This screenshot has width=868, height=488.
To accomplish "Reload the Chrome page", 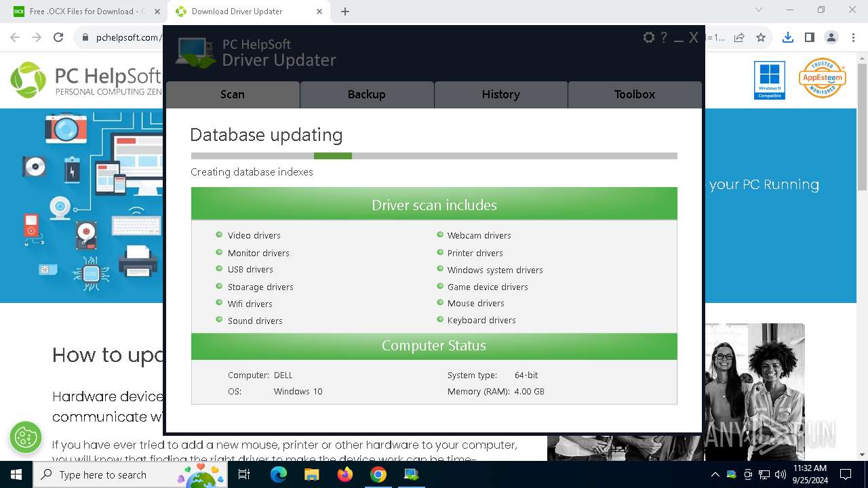I will [x=58, y=37].
